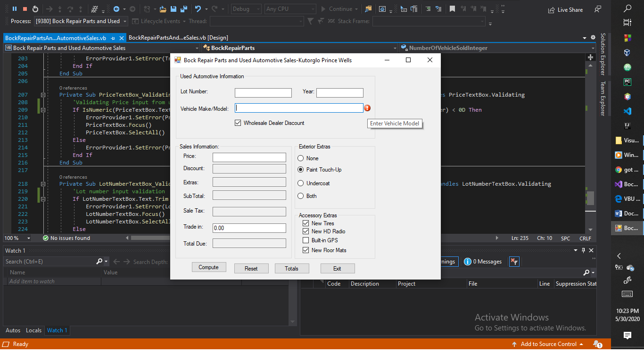
Task: Clear the Error List filter icon
Action: [x=514, y=262]
